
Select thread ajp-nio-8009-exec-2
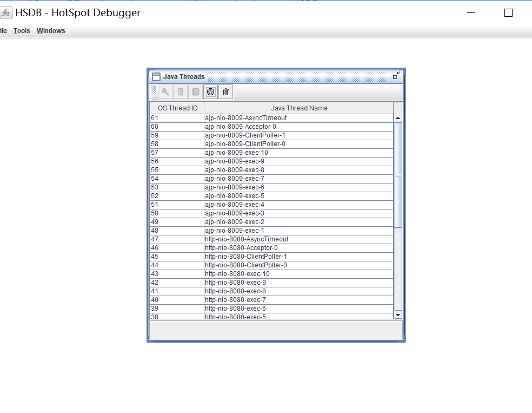[x=299, y=222]
